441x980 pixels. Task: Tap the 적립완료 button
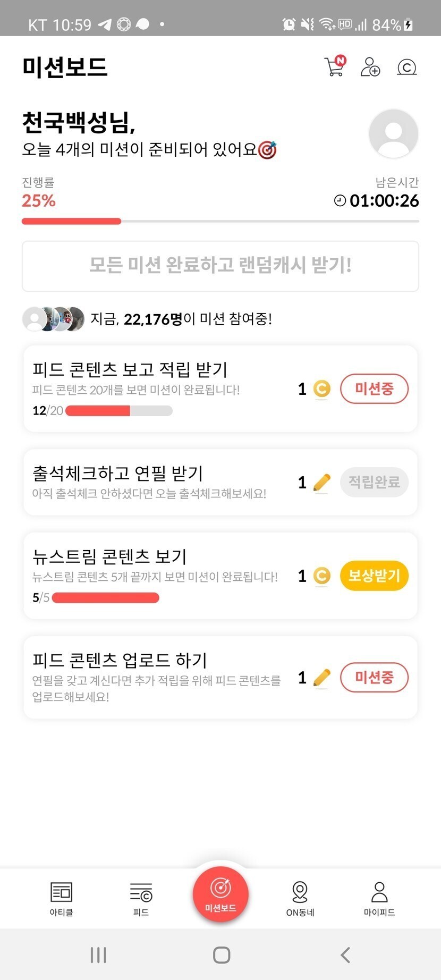(374, 482)
